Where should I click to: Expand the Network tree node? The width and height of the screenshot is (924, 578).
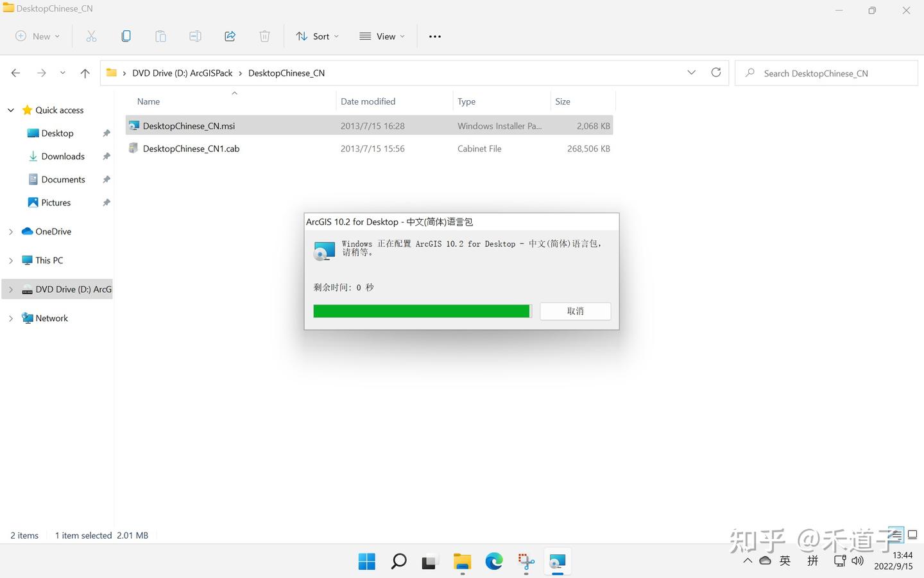tap(11, 319)
